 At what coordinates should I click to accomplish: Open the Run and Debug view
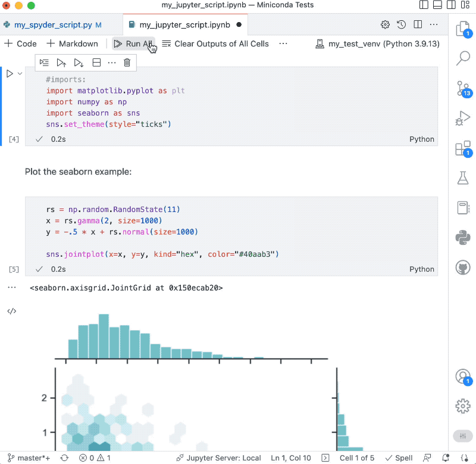click(x=463, y=118)
